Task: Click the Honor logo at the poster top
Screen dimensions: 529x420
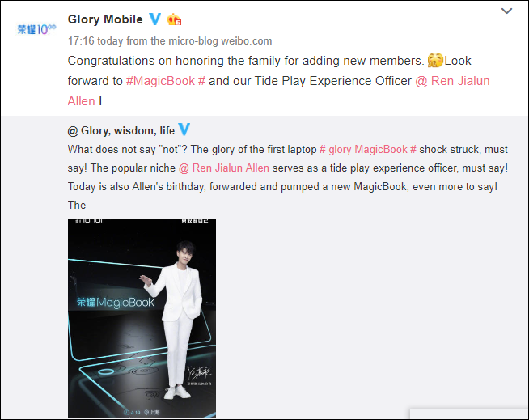Action: click(89, 221)
